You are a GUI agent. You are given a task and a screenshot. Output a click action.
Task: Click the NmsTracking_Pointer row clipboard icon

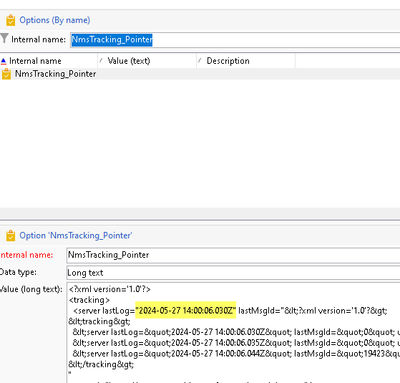[6, 74]
